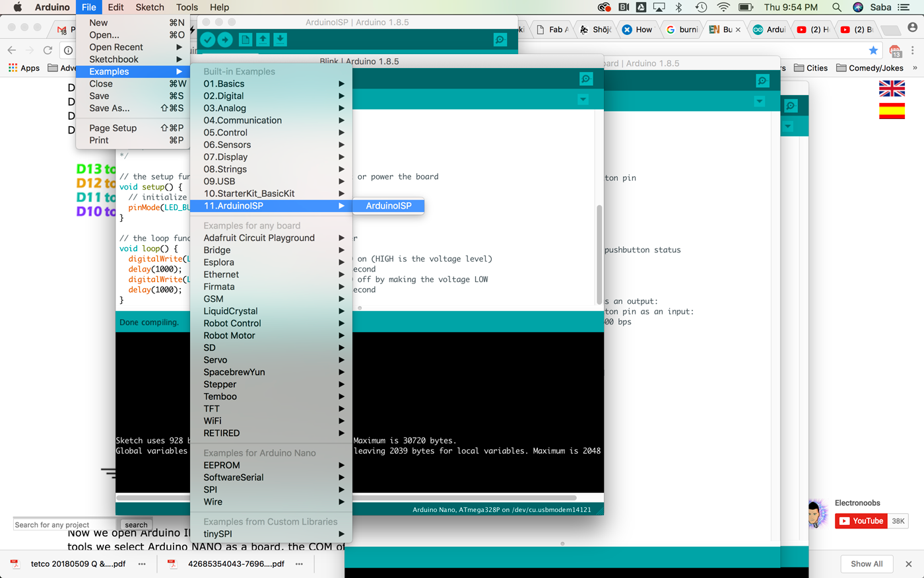
Task: Expand the Adafruit Circuit Playground examples
Action: tap(271, 238)
